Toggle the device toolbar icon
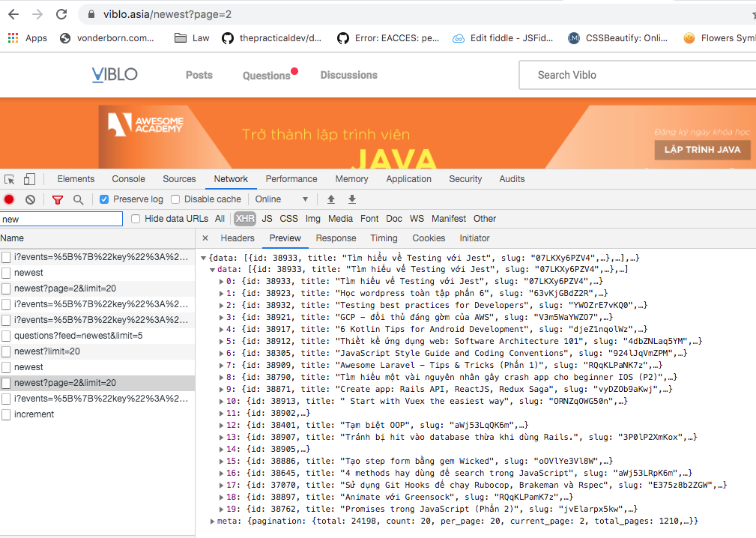The height and width of the screenshot is (538, 756). coord(29,179)
